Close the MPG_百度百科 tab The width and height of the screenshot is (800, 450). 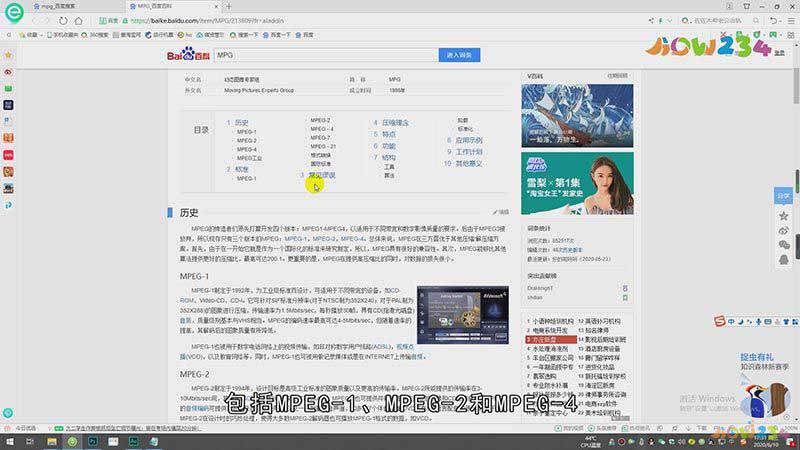pos(216,7)
